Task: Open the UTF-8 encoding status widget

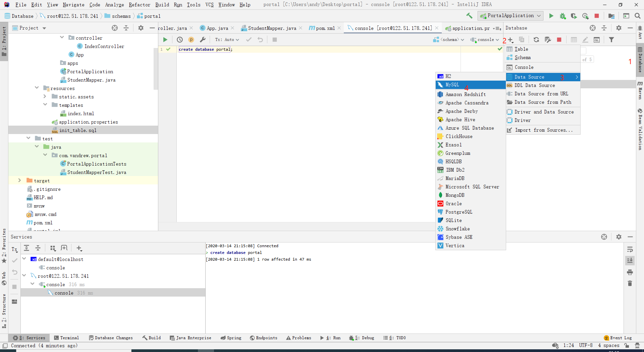Action: point(586,345)
